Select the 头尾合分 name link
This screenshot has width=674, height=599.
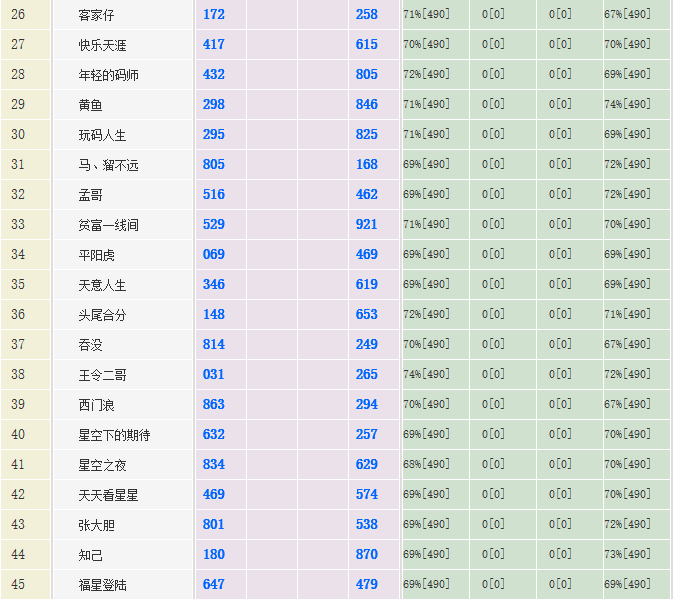pyautogui.click(x=102, y=315)
